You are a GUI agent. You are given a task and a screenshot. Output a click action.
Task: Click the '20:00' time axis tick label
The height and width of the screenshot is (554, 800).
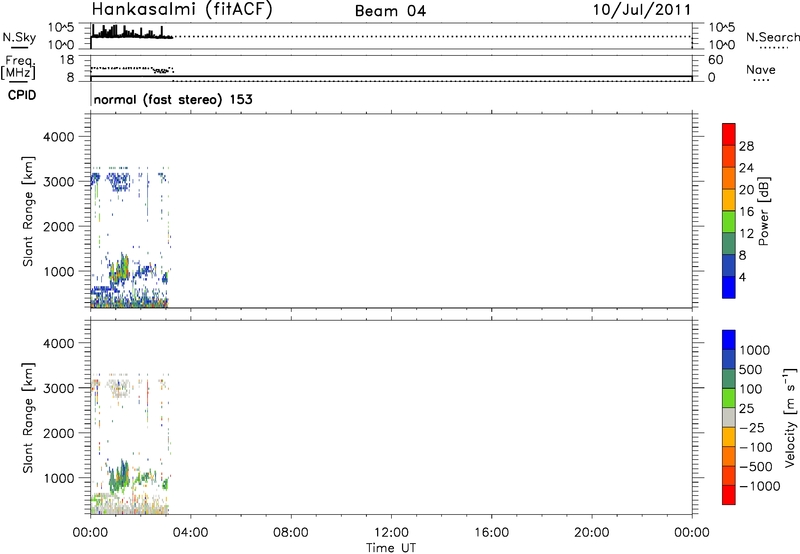[x=591, y=533]
